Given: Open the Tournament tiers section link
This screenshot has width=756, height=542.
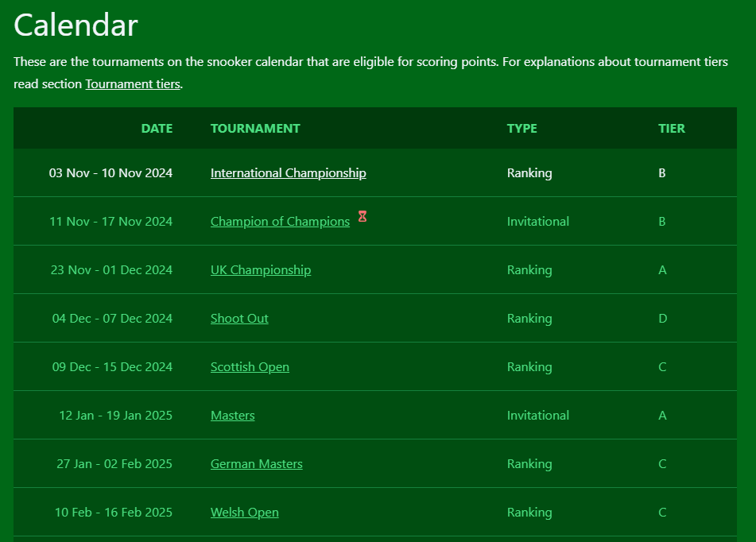Looking at the screenshot, I should (133, 84).
